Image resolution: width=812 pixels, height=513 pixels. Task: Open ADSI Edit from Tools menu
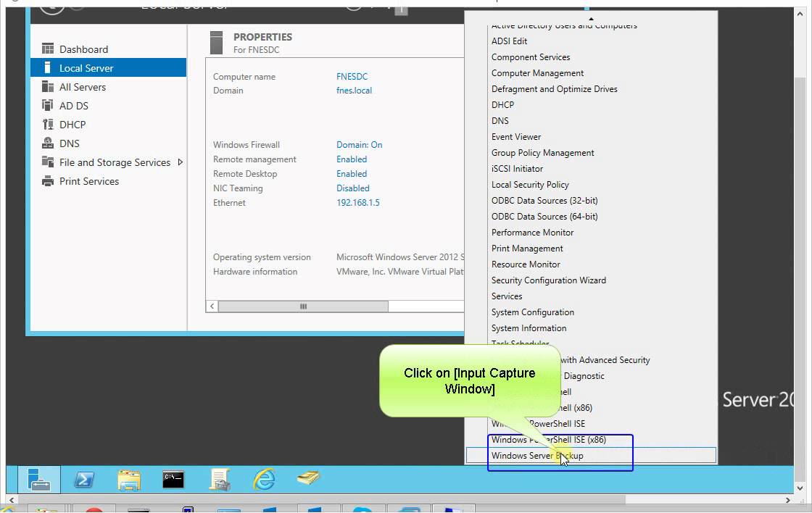509,41
